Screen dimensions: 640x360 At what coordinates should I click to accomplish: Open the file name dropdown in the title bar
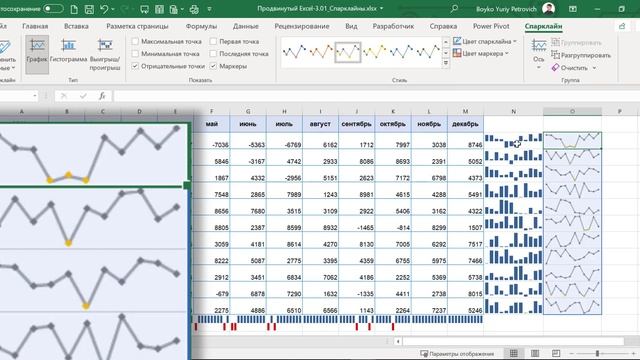pyautogui.click(x=382, y=9)
